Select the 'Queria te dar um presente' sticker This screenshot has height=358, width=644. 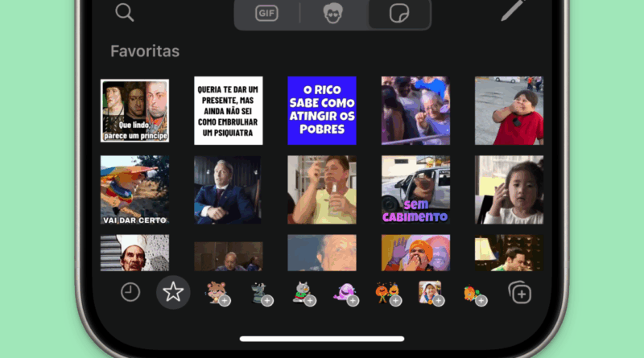[229, 110]
